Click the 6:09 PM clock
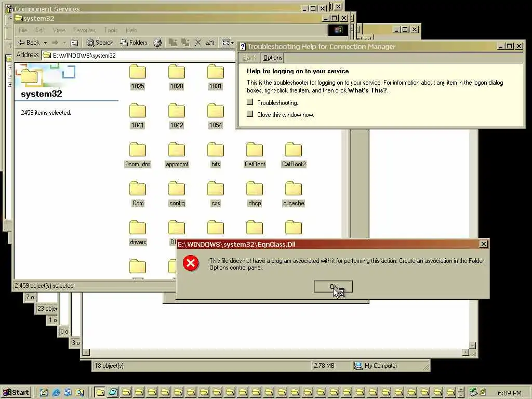Viewport: 532px width, 399px height. 509,393
